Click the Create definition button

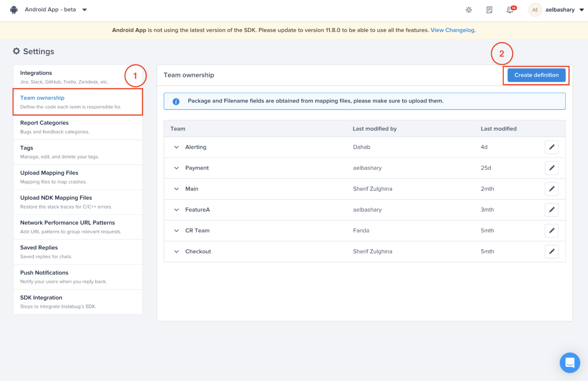pyautogui.click(x=536, y=75)
